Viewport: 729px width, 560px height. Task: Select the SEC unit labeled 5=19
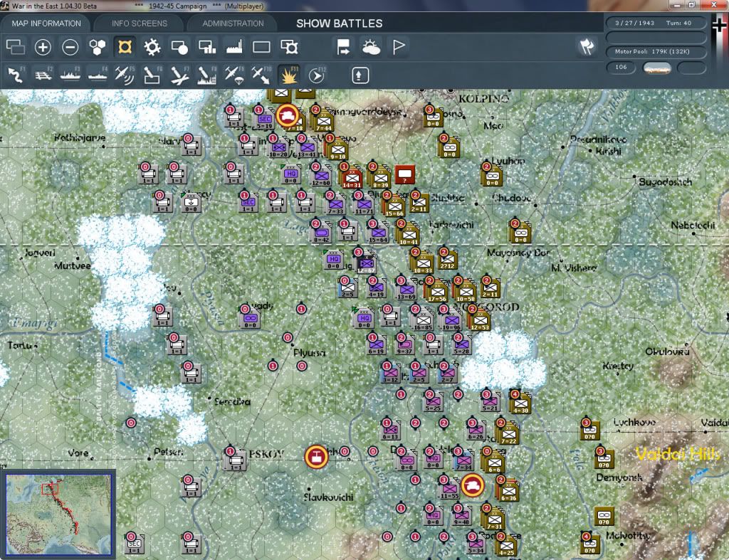(264, 120)
